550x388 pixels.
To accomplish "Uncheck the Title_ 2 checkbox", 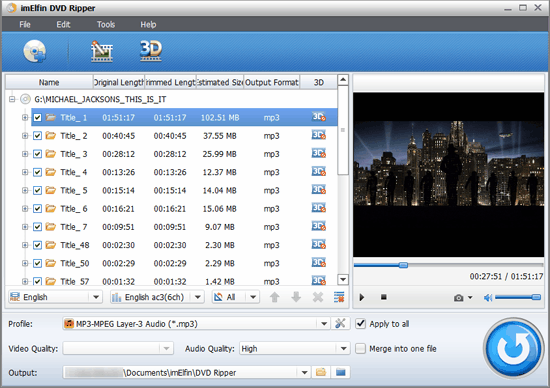I will tap(38, 136).
